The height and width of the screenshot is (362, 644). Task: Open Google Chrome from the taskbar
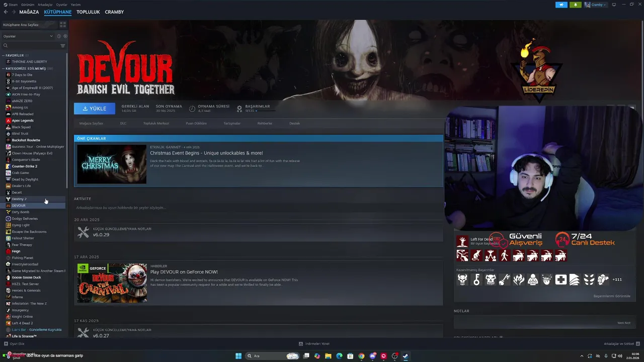point(361,356)
